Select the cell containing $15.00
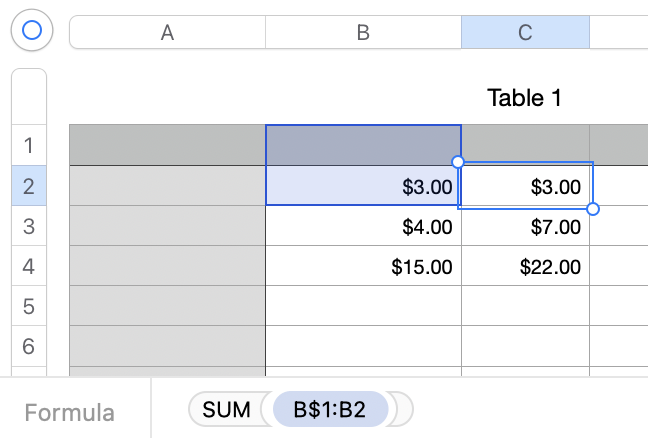The width and height of the screenshot is (648, 438). pyautogui.click(x=363, y=266)
